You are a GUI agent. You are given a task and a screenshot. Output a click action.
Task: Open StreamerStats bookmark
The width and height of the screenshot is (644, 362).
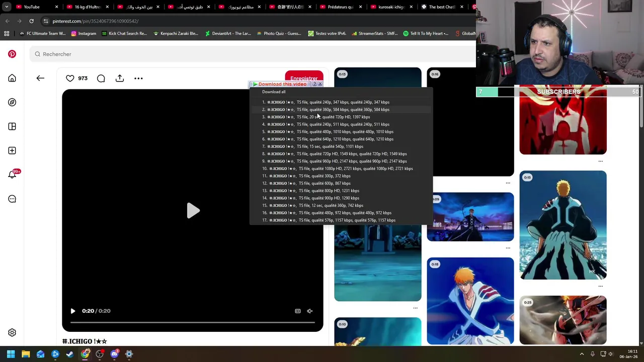click(375, 34)
